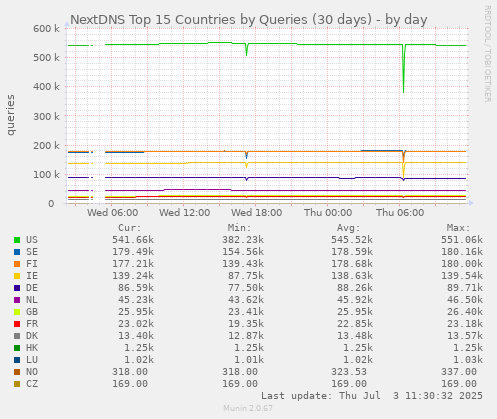Click the NO brown legend swatch
This screenshot has width=497, height=419.
17,372
